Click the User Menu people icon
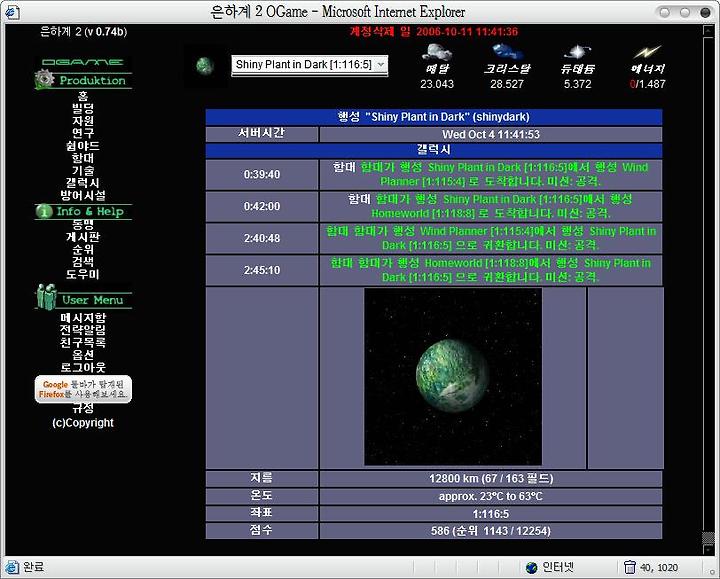 46,297
